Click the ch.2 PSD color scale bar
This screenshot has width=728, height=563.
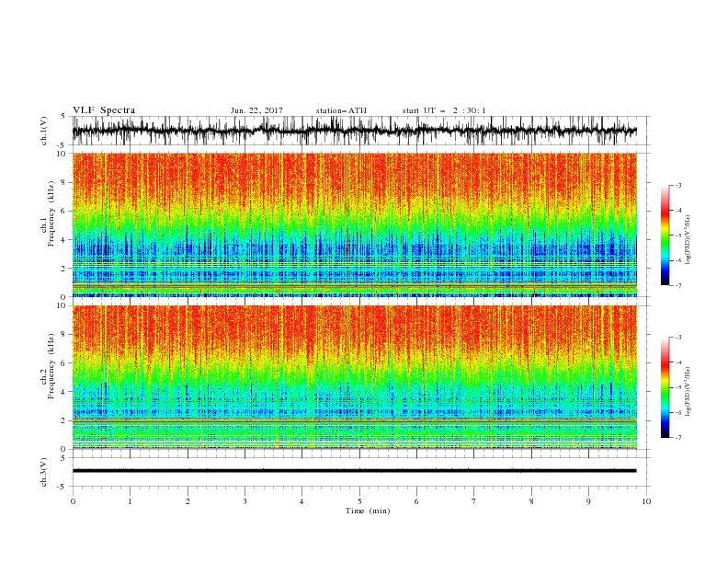(x=665, y=387)
